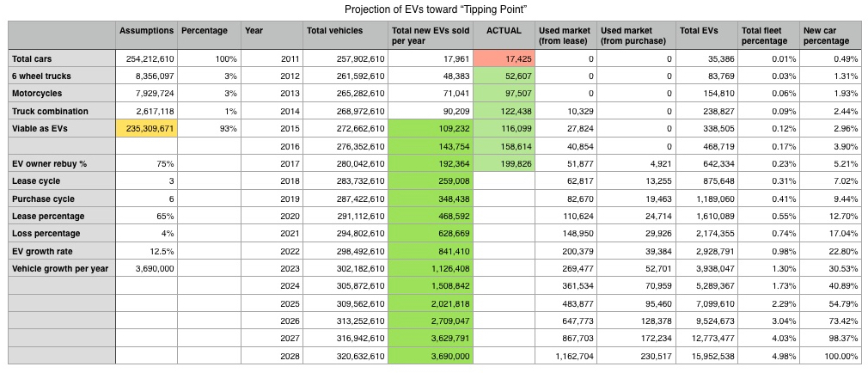This screenshot has width=868, height=373.
Task: Select the 'ACTUAL' column header cell
Action: (504, 31)
